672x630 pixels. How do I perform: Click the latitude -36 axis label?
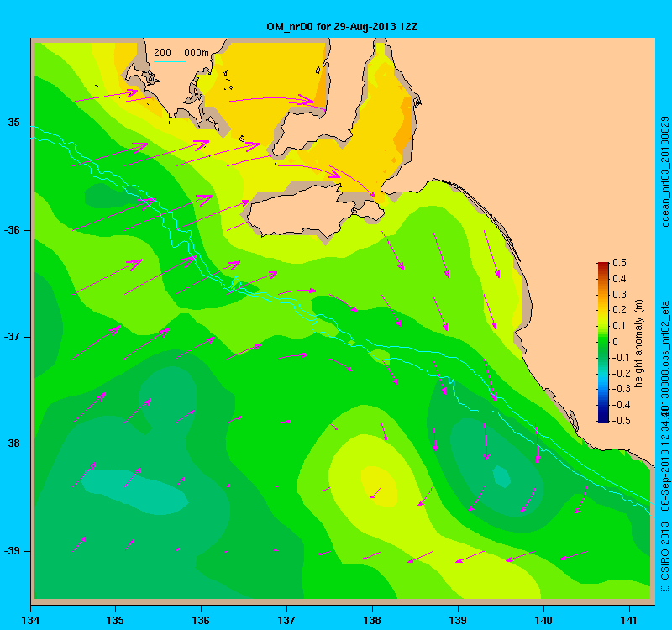(x=12, y=230)
